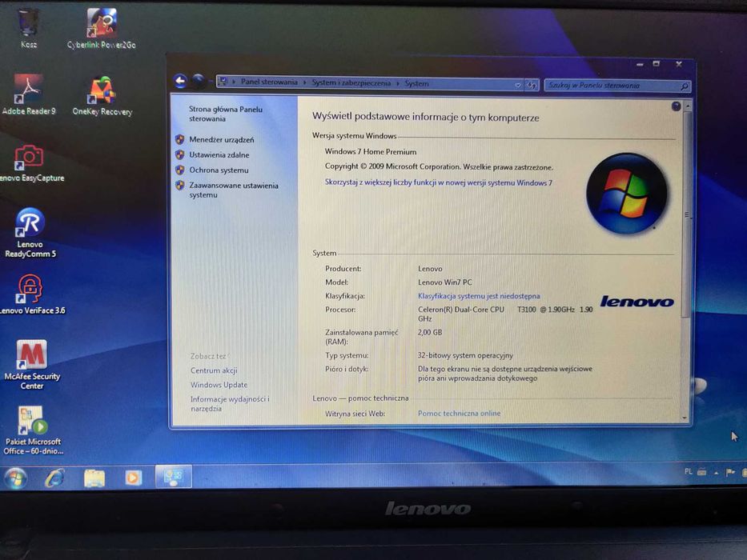Expand arrow after Panel sterowania breadcrumb

point(304,82)
